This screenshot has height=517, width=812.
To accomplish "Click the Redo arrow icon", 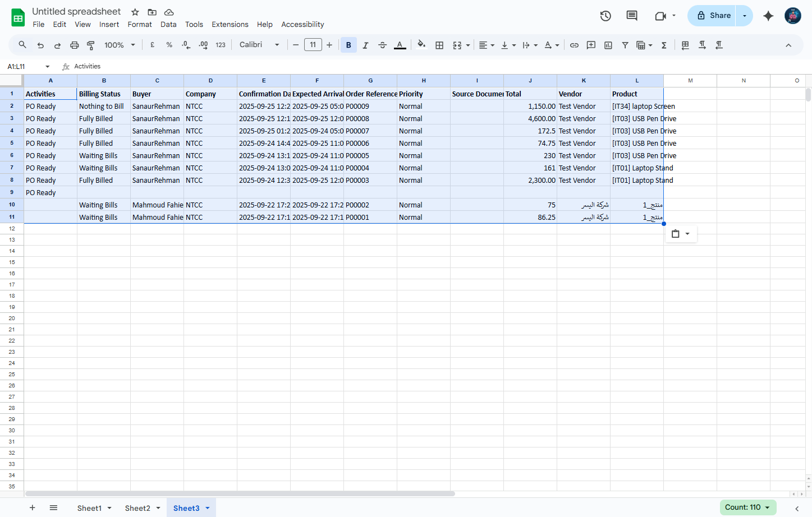I will (57, 45).
